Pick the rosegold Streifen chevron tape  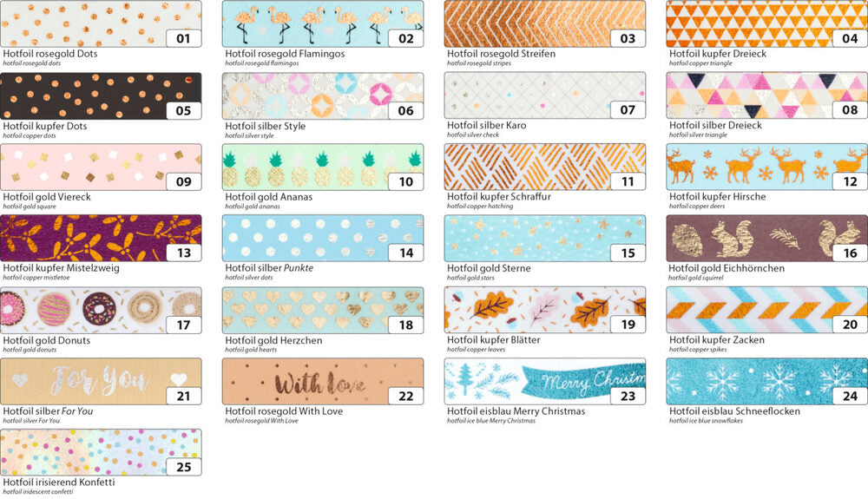coord(545,23)
